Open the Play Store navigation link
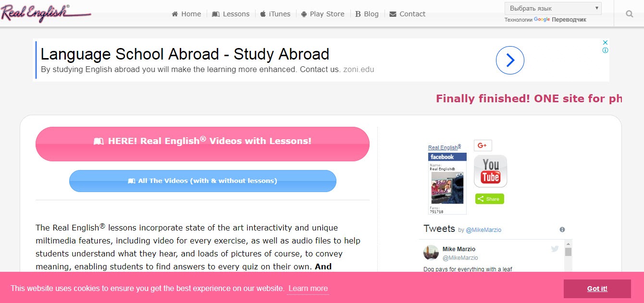Image resolution: width=644 pixels, height=303 pixels. pos(322,14)
